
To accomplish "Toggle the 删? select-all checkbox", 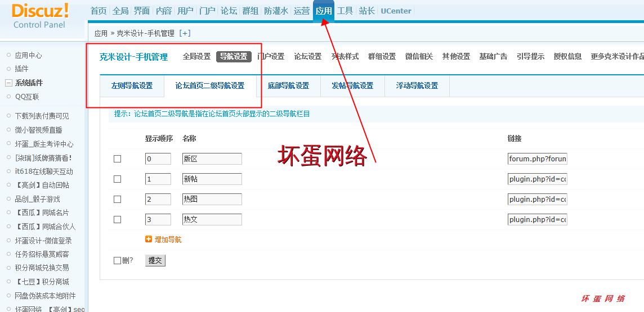I will click(x=118, y=260).
